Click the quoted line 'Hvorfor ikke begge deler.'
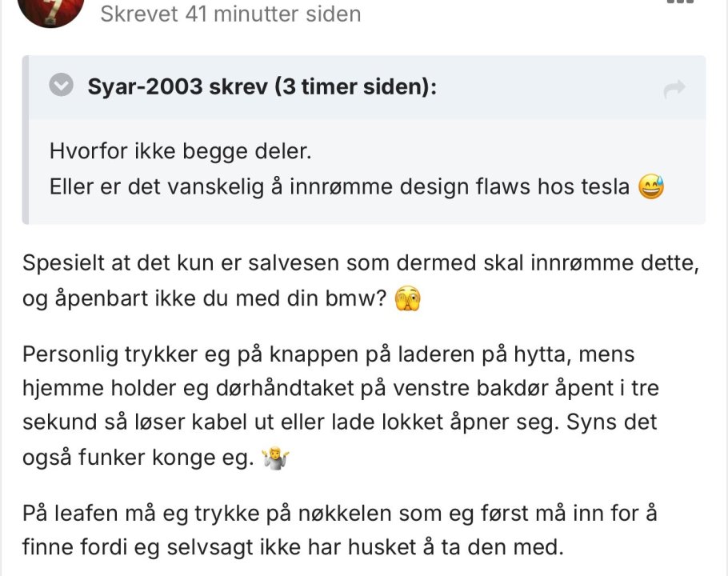This screenshot has width=728, height=576. pos(181,151)
